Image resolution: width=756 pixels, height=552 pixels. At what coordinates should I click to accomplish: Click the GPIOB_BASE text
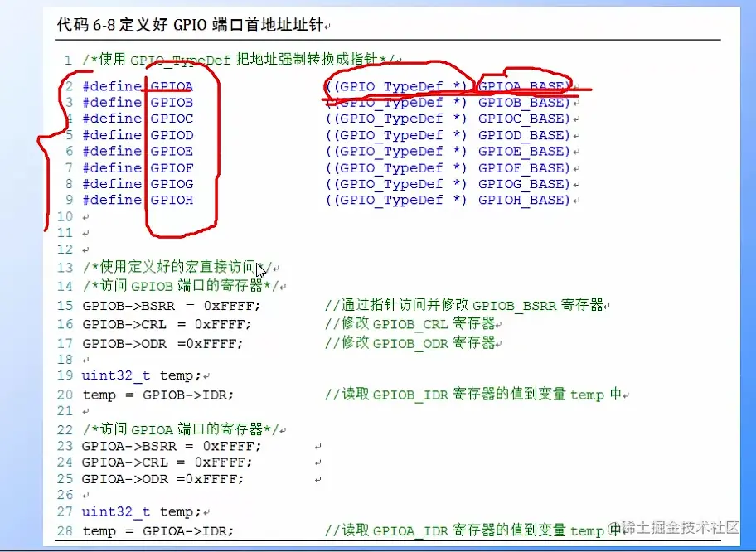click(x=521, y=103)
